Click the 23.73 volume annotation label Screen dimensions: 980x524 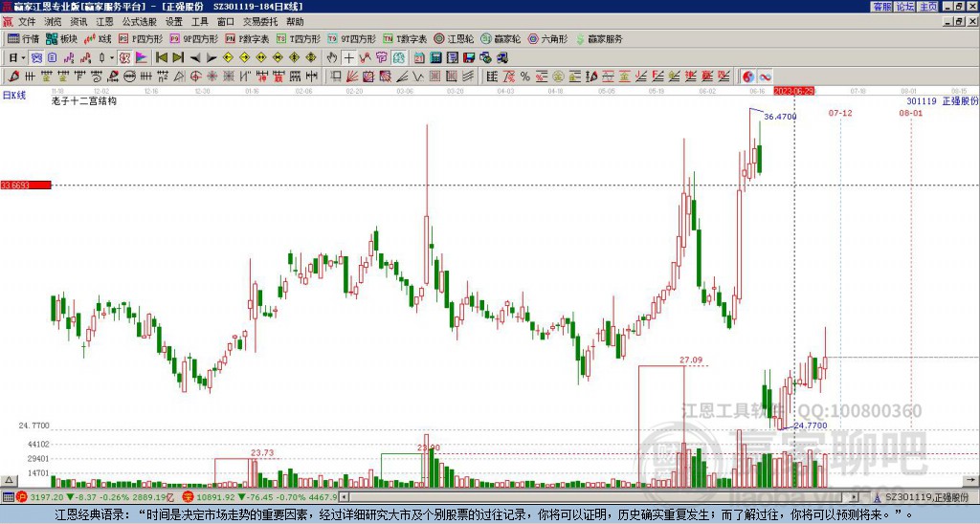(262, 453)
